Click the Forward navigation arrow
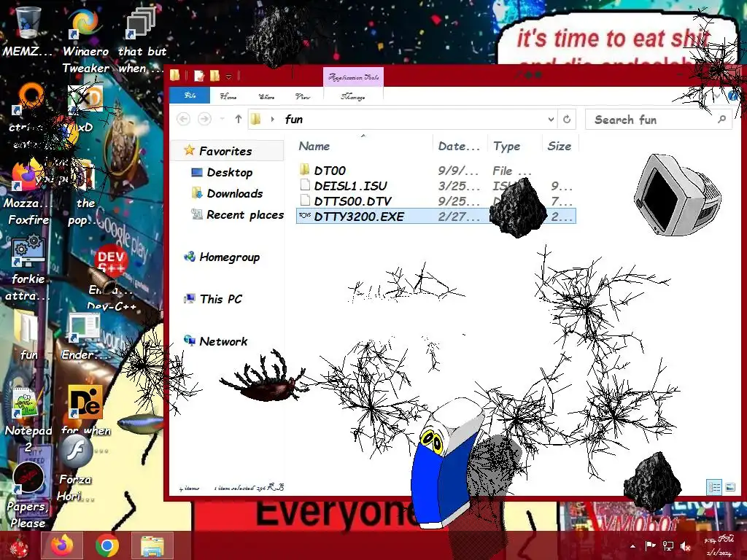The image size is (747, 560). (204, 119)
